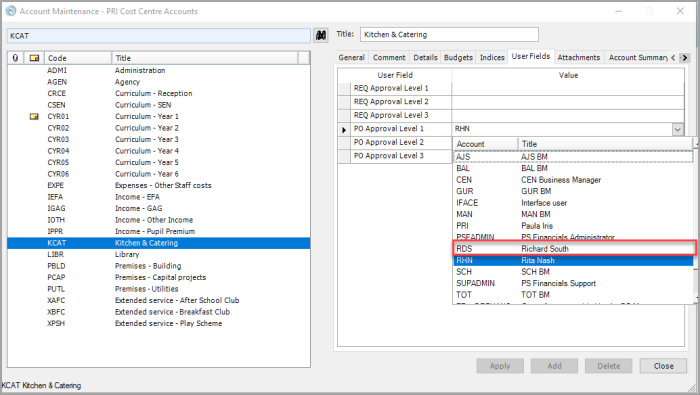Viewport: 700px width, 395px height.
Task: Click the Apply button
Action: 500,366
